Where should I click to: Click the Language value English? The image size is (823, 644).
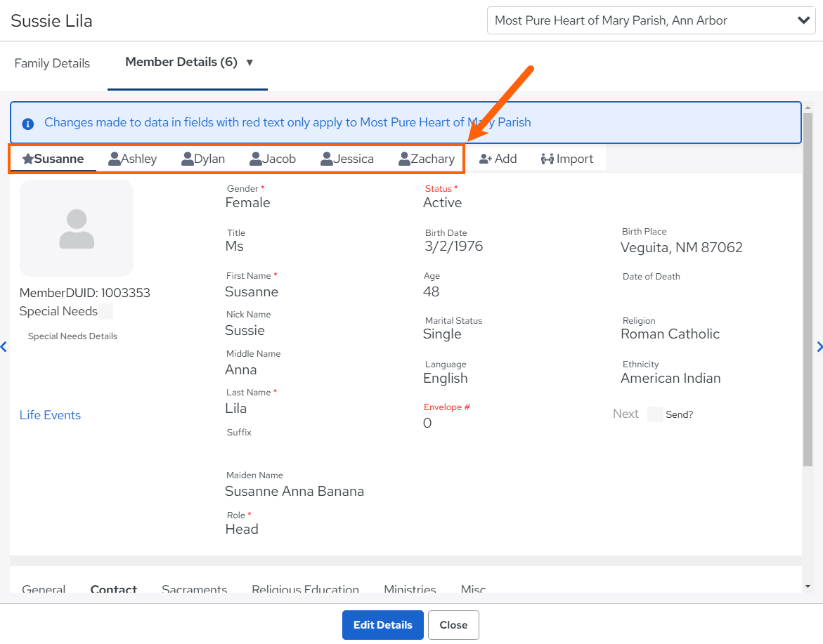pos(445,379)
